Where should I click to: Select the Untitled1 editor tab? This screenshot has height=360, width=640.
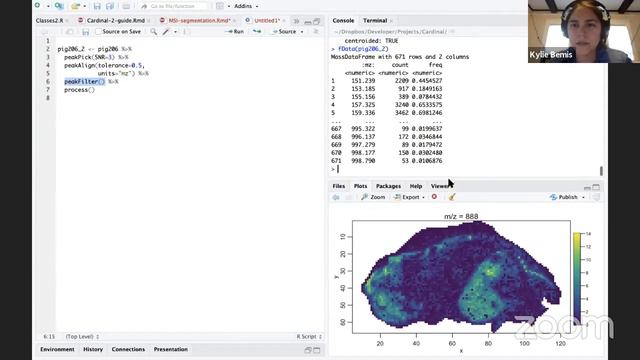(267, 20)
